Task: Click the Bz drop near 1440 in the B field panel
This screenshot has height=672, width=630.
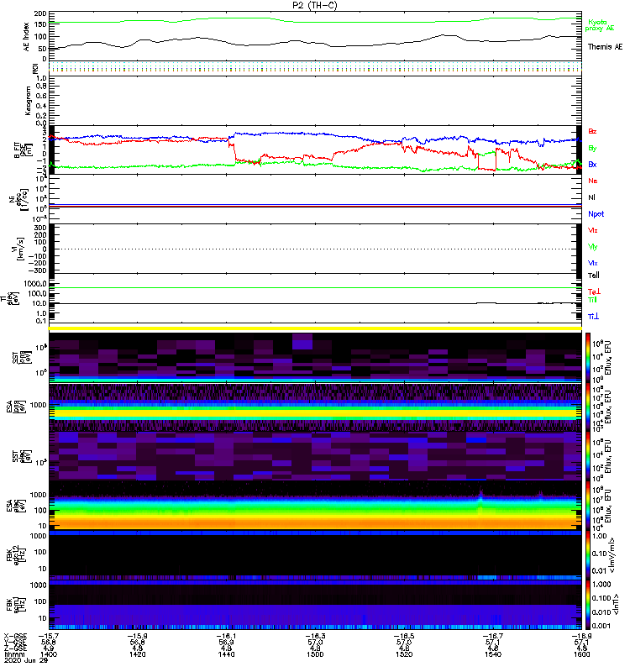Action: tap(234, 150)
